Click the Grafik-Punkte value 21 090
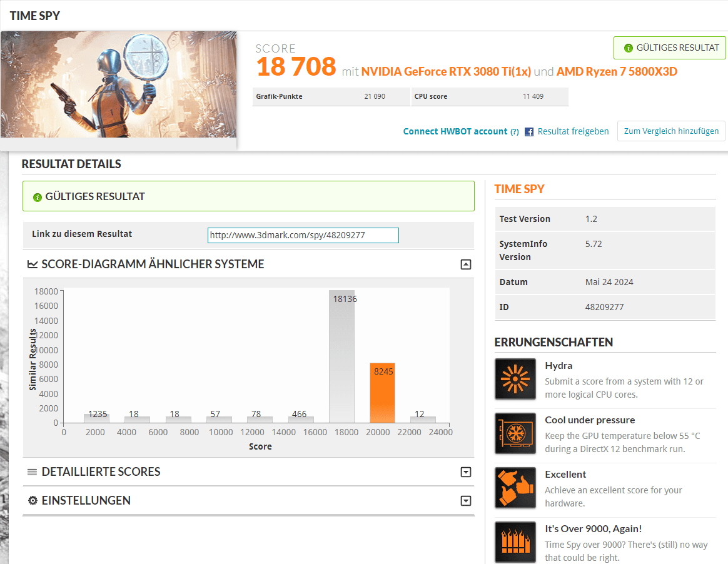The width and height of the screenshot is (728, 564). click(375, 96)
